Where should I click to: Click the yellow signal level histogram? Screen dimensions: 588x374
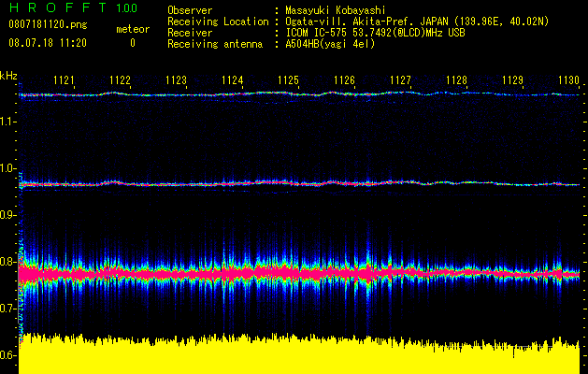299,354
